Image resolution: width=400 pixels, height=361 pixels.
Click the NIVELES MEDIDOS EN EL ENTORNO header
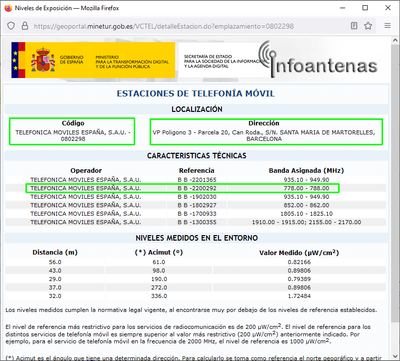point(197,238)
